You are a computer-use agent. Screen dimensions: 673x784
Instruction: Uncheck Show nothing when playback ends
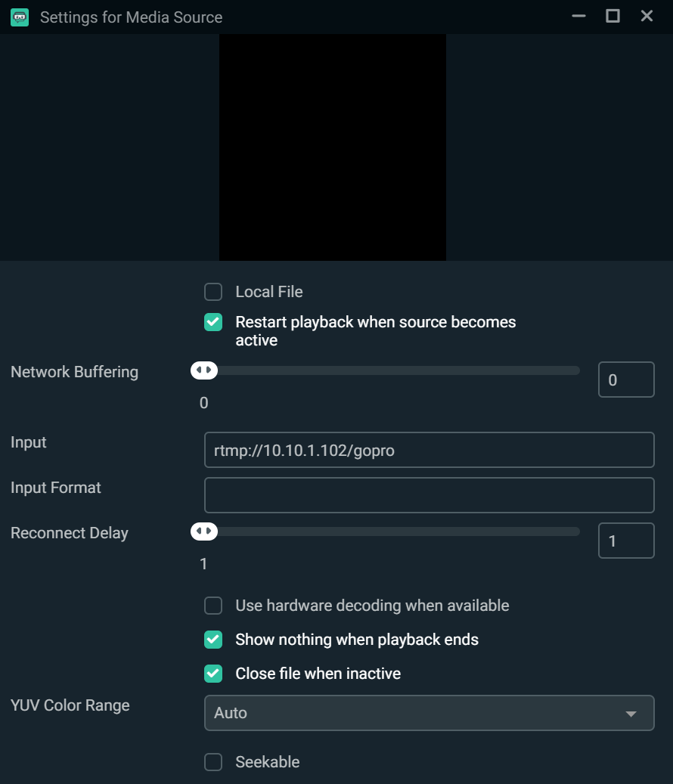(x=212, y=640)
